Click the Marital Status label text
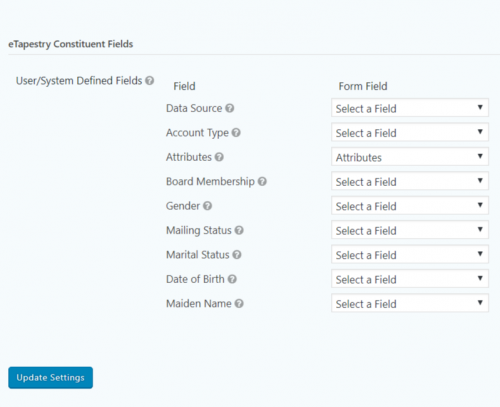This screenshot has width=500, height=407. point(198,255)
